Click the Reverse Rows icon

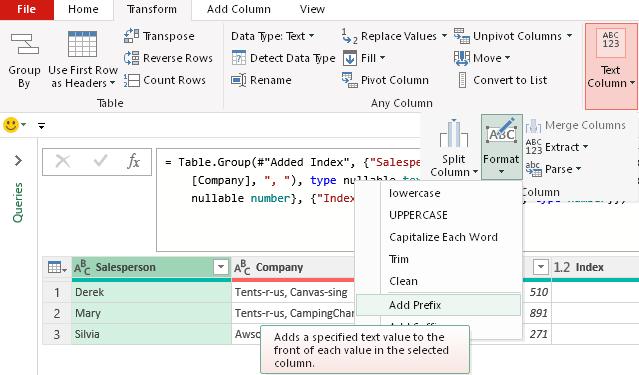click(x=132, y=58)
